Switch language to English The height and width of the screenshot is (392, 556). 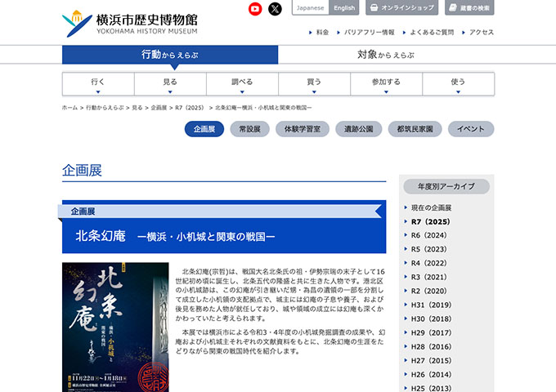(344, 8)
